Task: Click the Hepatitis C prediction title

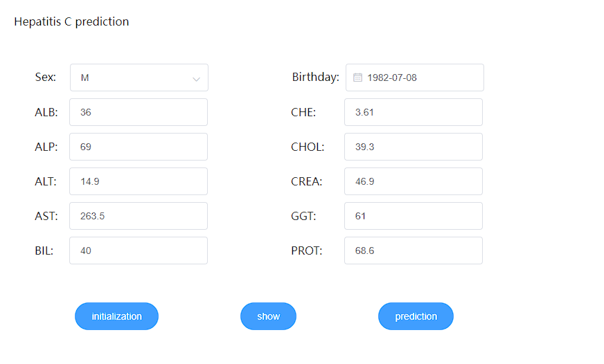Action: click(x=71, y=21)
